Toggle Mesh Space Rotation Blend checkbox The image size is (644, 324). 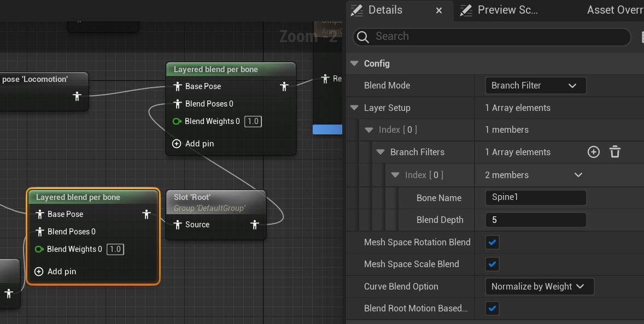[492, 242]
